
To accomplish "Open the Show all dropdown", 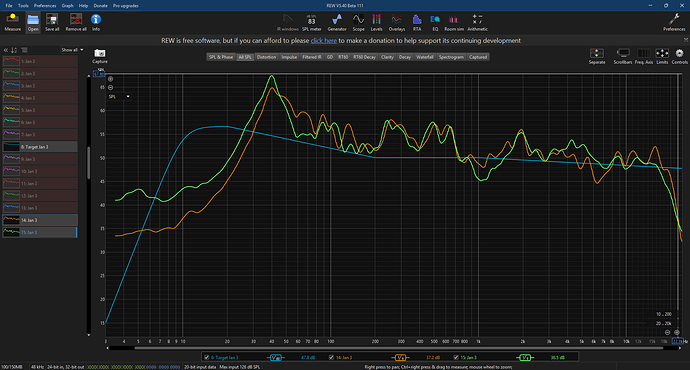I will point(72,50).
